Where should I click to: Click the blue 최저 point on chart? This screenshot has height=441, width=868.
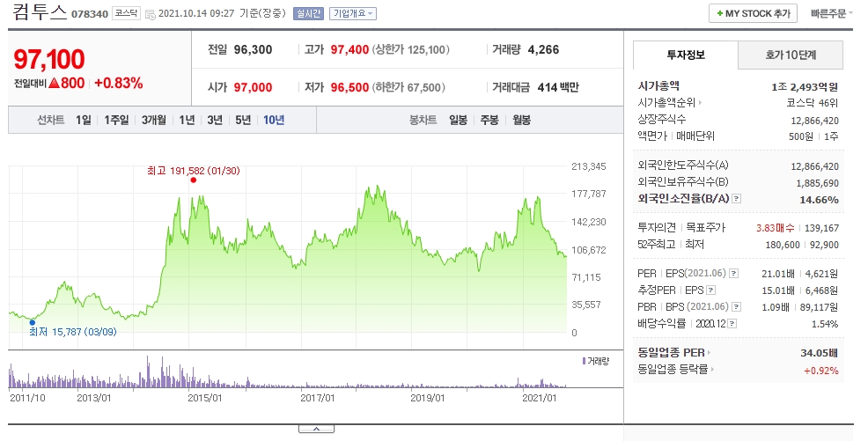(32, 322)
